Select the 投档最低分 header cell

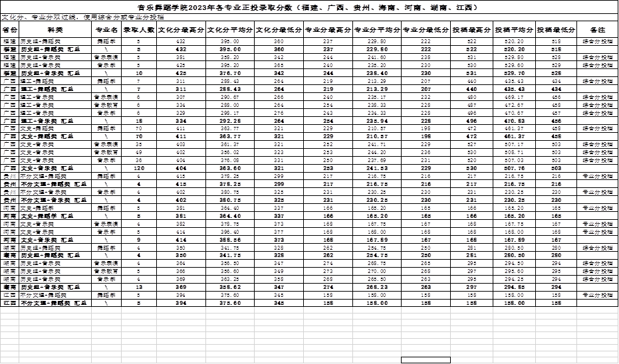click(557, 31)
